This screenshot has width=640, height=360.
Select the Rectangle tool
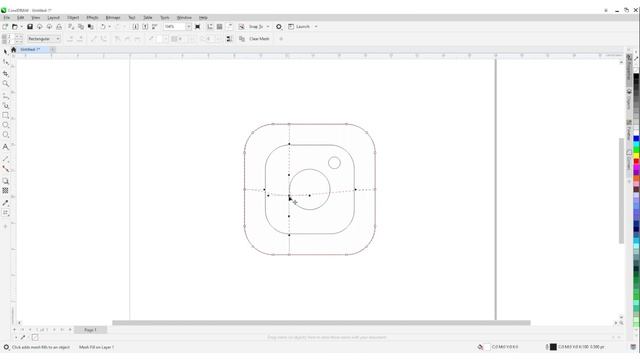point(5,116)
